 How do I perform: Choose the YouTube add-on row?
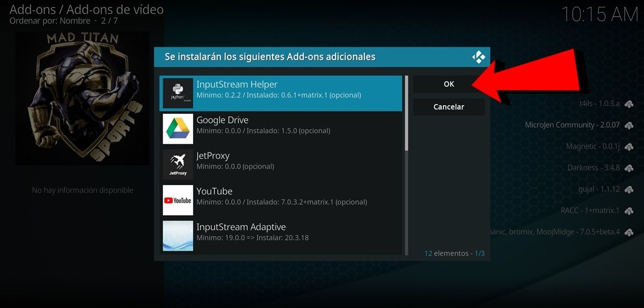pos(281,200)
